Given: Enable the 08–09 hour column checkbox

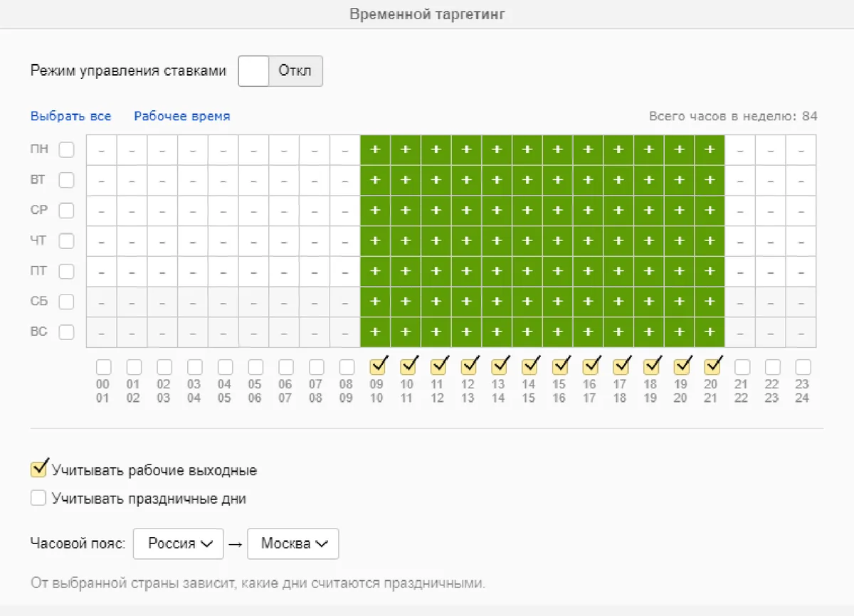Looking at the screenshot, I should click(x=347, y=367).
